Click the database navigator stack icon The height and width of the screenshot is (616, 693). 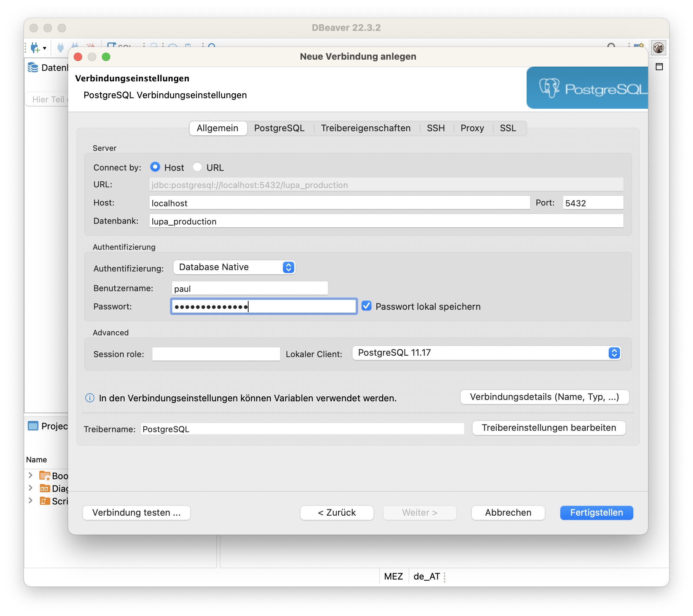(33, 67)
